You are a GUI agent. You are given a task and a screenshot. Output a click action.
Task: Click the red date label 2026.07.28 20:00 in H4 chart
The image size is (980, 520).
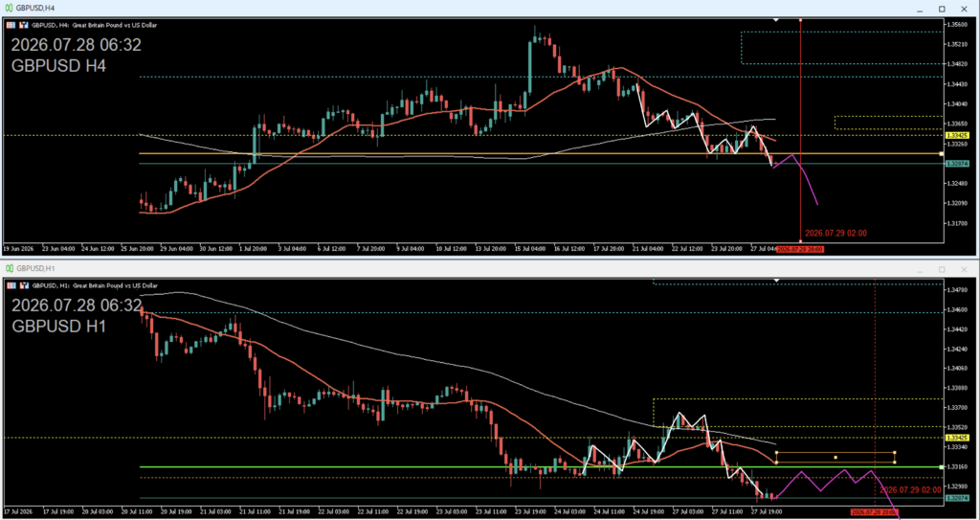pyautogui.click(x=800, y=249)
